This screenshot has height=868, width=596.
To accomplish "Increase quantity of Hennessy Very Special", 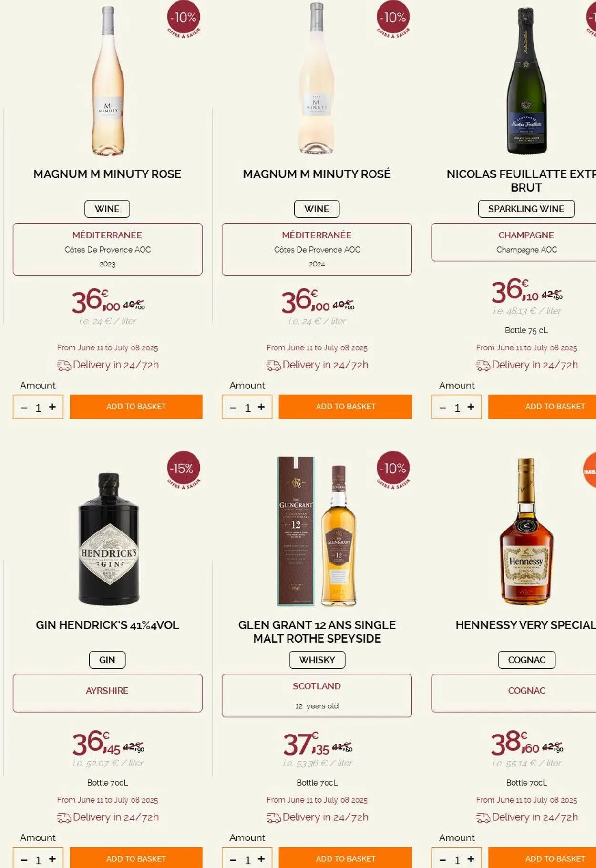I will click(471, 858).
